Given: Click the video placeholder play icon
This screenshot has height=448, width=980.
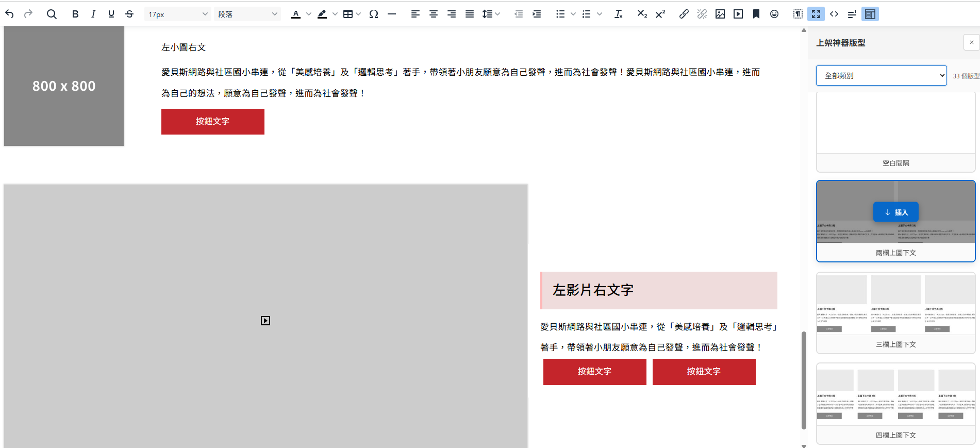Looking at the screenshot, I should (265, 321).
